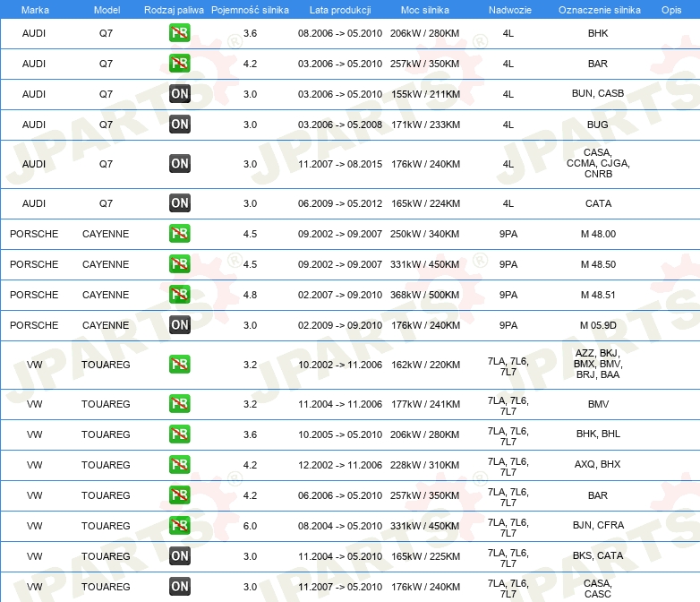The height and width of the screenshot is (602, 700).
Task: Click production dates 12.2002 -> 11.2006
Action: [340, 465]
